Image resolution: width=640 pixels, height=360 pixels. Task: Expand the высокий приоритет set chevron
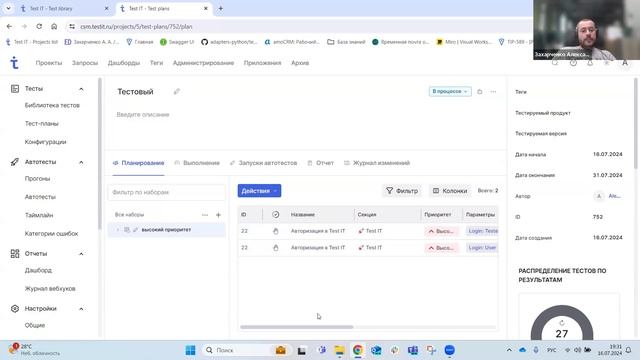118,230
